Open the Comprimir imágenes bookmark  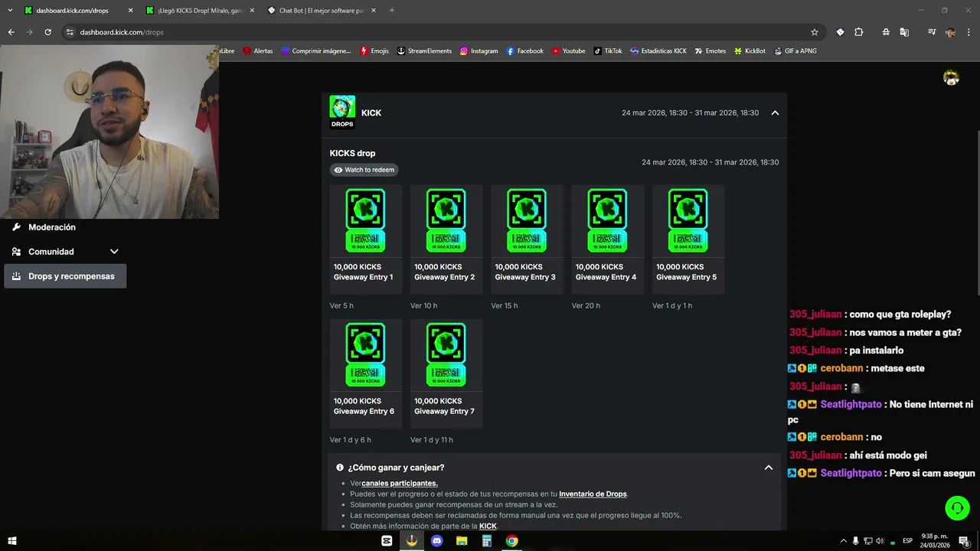315,51
